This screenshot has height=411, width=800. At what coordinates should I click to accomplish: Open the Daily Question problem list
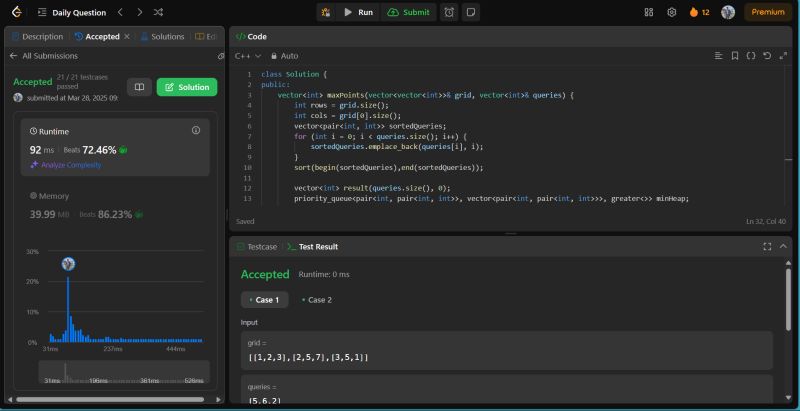click(72, 12)
